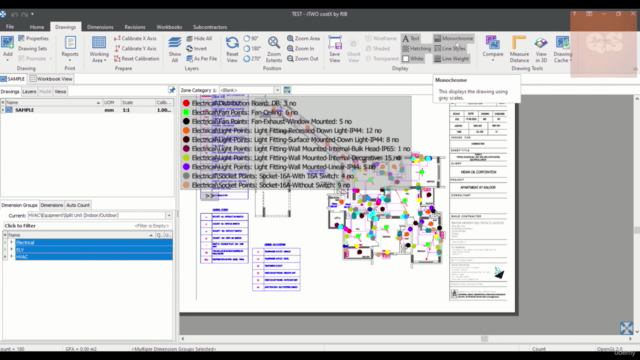Click horizontal scrollbar under the drawing
Image resolution: width=640 pixels, height=360 pixels.
(407, 339)
